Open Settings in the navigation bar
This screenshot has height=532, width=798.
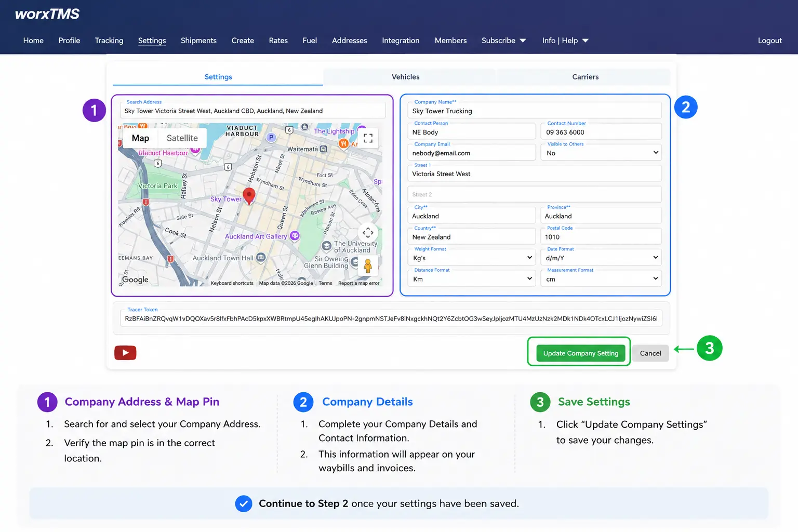pos(152,41)
